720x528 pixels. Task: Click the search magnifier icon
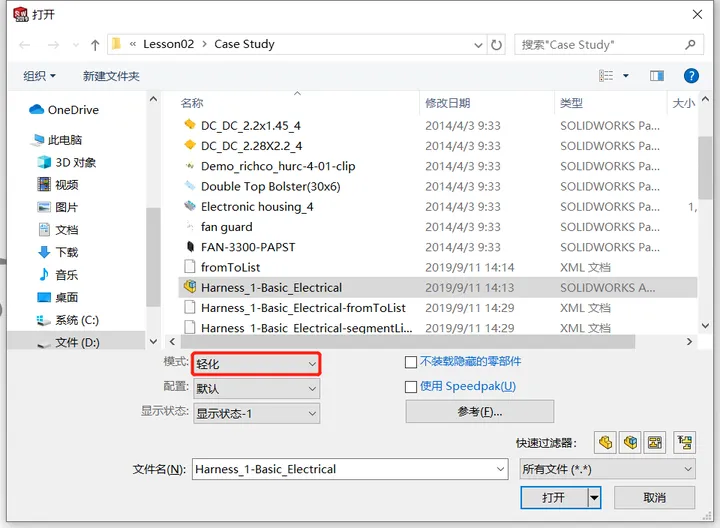[x=690, y=45]
